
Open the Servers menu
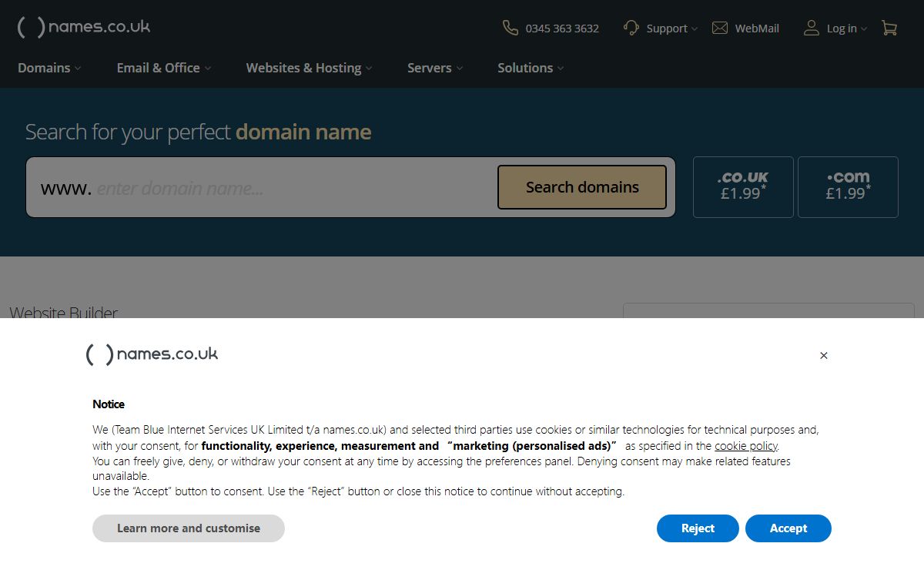[x=435, y=68]
